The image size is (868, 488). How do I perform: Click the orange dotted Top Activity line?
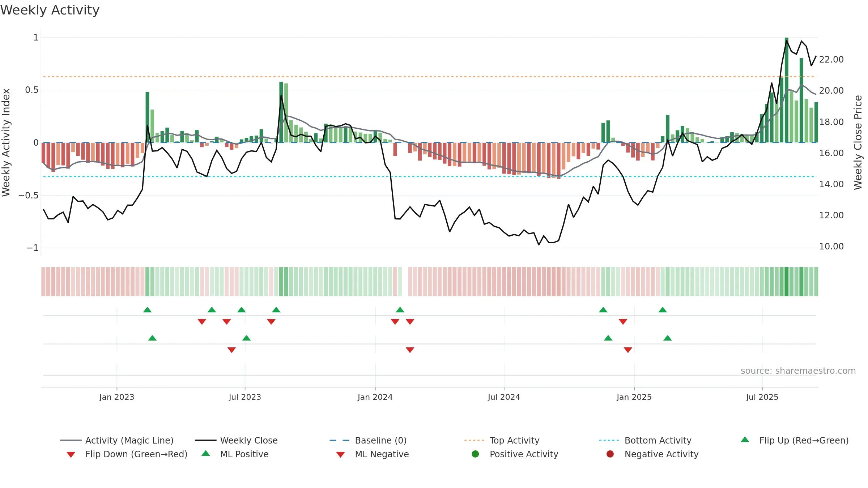pos(430,77)
